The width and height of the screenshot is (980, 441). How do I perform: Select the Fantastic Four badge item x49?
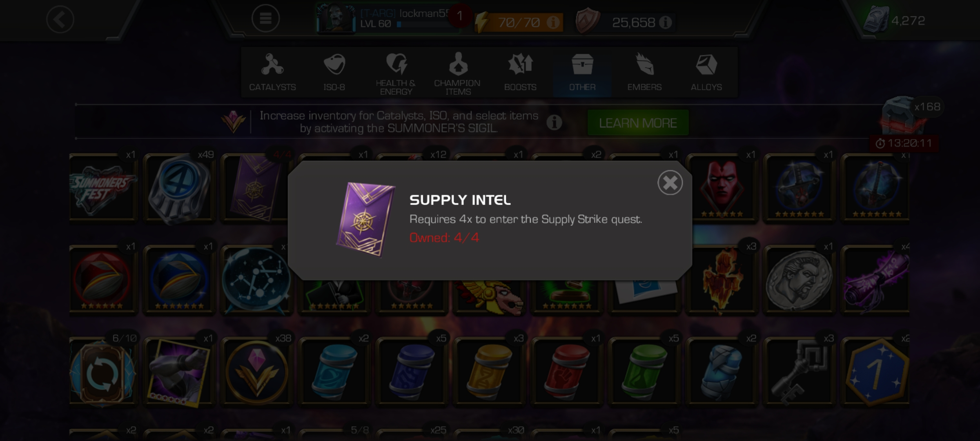click(x=179, y=189)
